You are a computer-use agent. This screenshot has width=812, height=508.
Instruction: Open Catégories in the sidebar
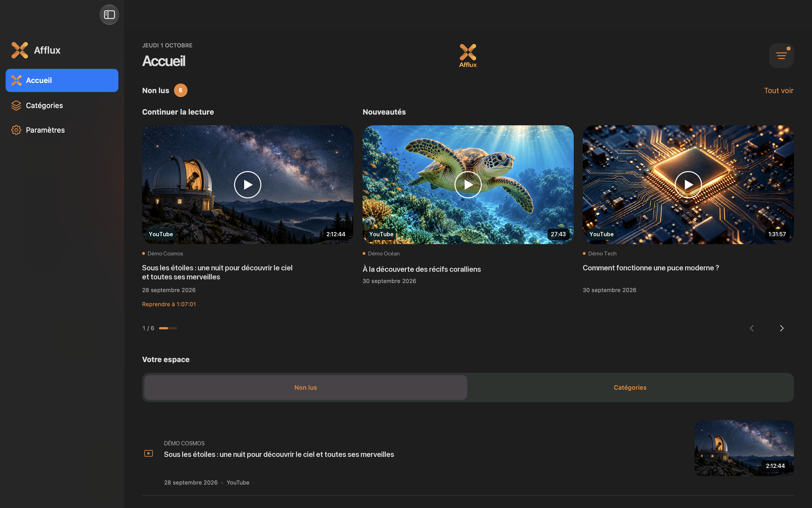pyautogui.click(x=62, y=106)
